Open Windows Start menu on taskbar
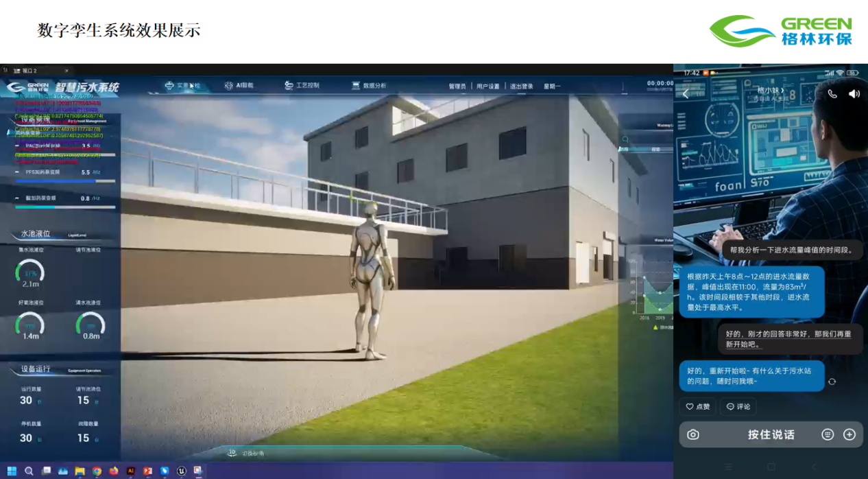 (x=12, y=471)
